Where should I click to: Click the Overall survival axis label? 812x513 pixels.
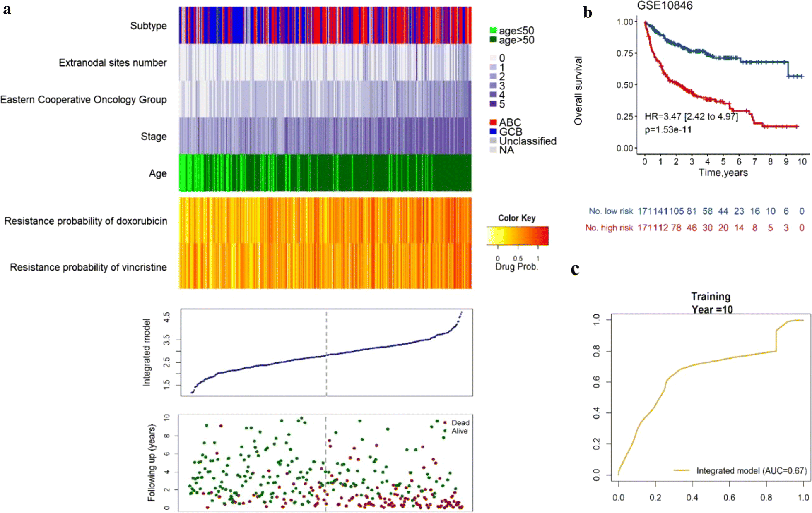[578, 90]
